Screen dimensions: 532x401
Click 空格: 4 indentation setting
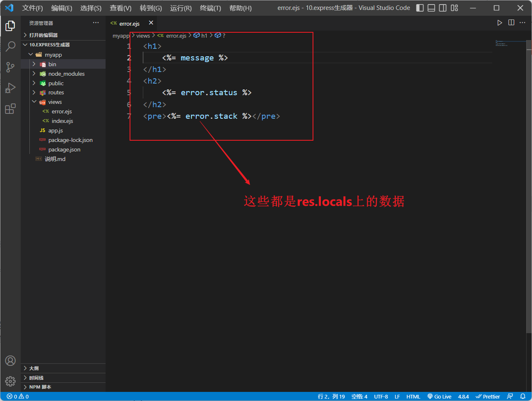359,396
